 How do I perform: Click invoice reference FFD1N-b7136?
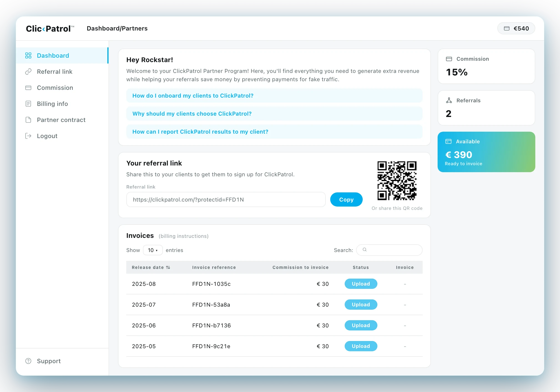tap(211, 325)
